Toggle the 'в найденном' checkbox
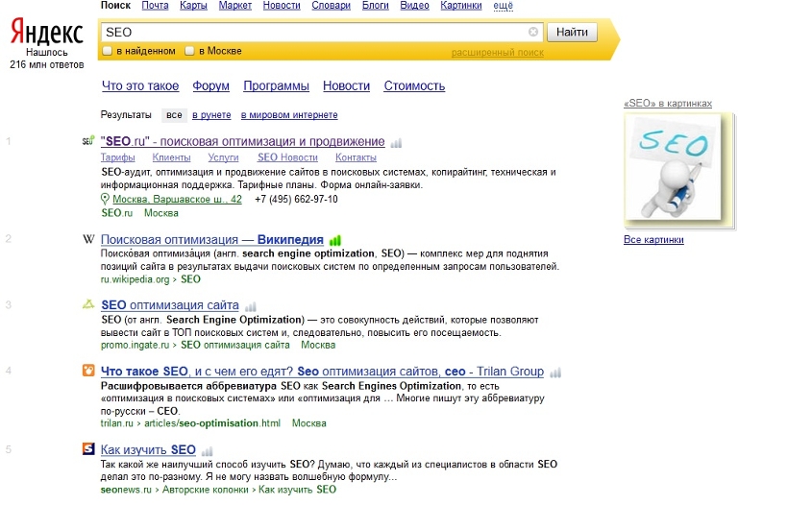Viewport: 812px width, 505px height. (x=108, y=51)
